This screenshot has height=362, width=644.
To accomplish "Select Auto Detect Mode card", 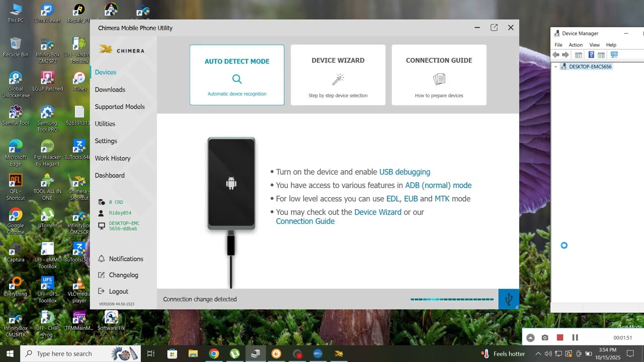I will tap(237, 75).
